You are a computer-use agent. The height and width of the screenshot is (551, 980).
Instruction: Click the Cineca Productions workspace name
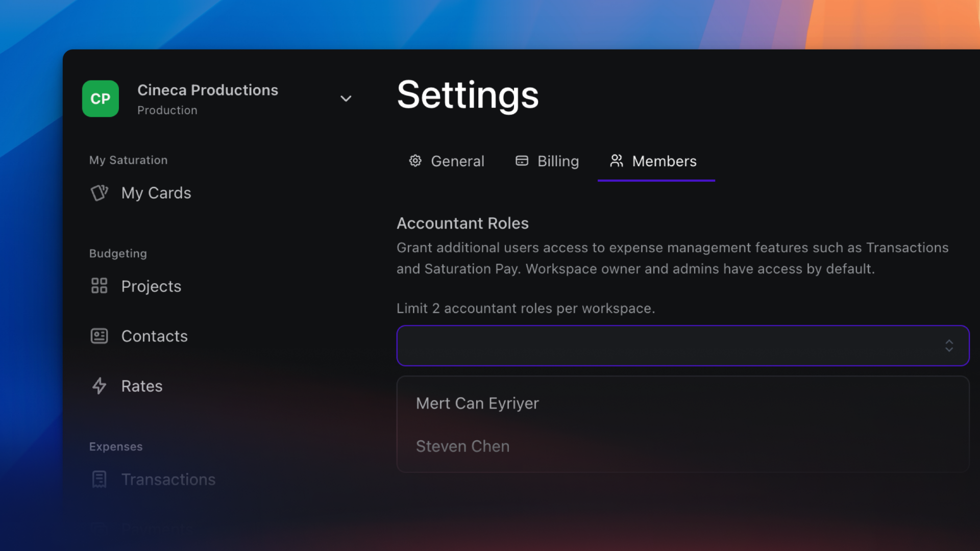[207, 89]
